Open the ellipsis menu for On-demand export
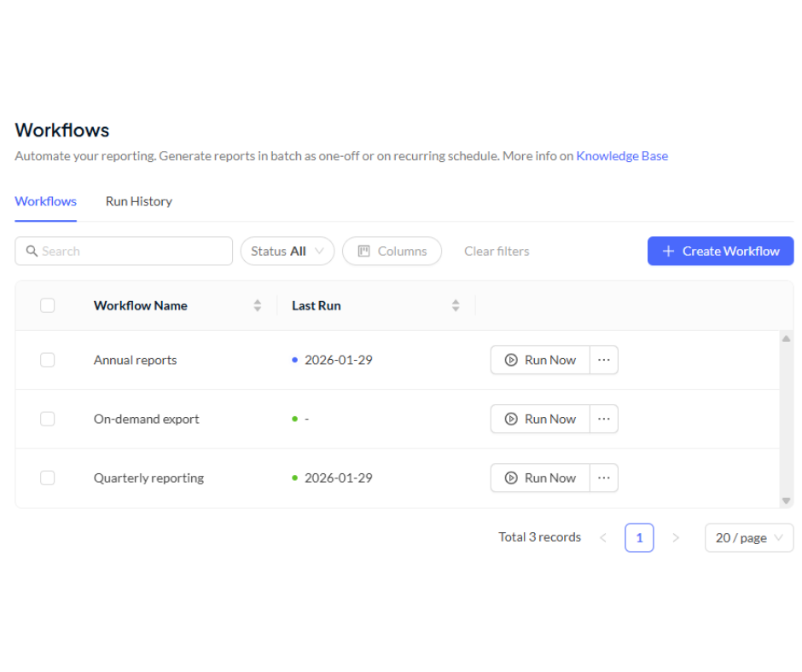The image size is (802, 672). point(604,419)
